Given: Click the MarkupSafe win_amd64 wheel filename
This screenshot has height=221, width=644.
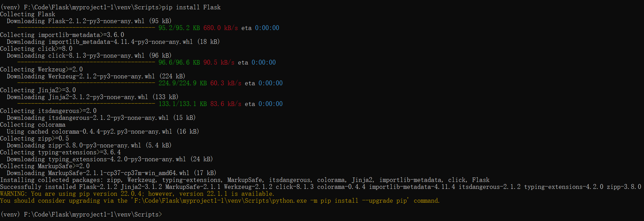Looking at the screenshot, I should pyautogui.click(x=119, y=173).
